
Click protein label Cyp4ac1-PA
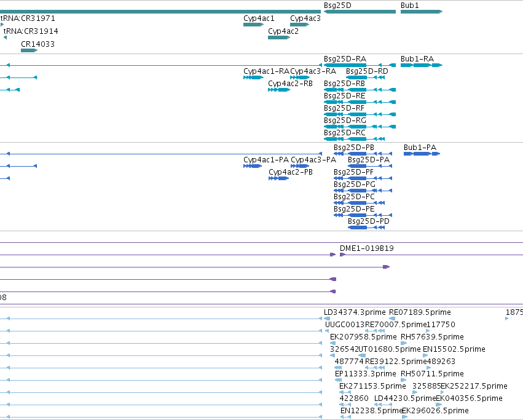[x=266, y=160]
